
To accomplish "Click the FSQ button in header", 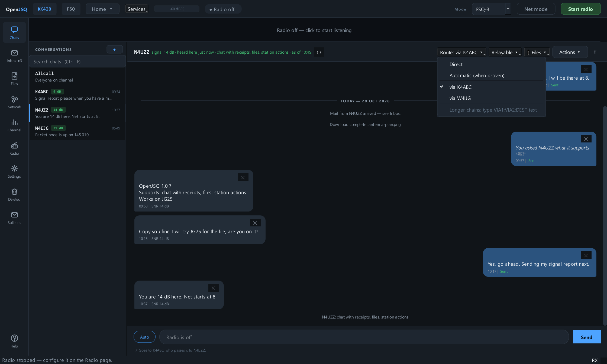I will pyautogui.click(x=71, y=9).
